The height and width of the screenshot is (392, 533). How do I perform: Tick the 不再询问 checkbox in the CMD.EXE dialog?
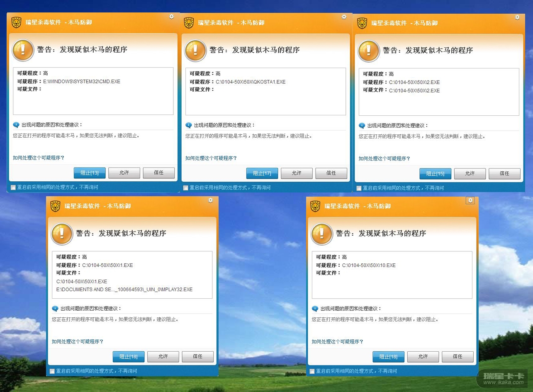[x=13, y=187]
